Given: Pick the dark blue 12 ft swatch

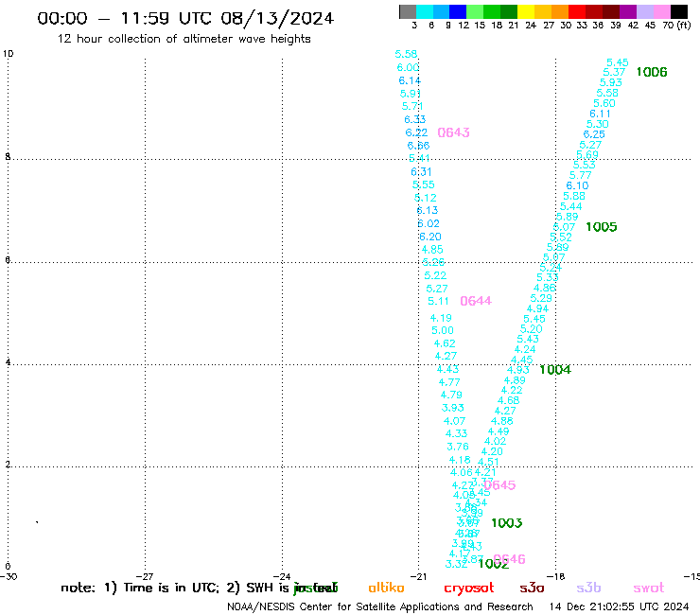Looking at the screenshot, I should click(x=458, y=11).
